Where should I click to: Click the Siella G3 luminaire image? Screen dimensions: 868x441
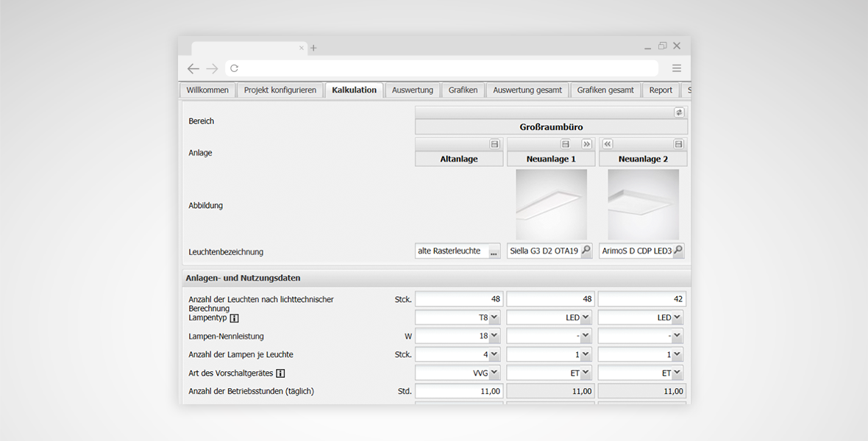[x=552, y=205]
